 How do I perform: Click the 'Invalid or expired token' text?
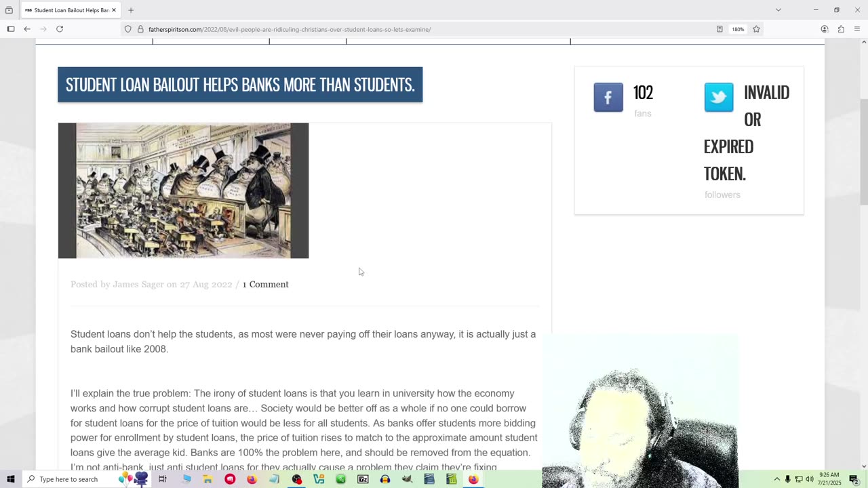[x=747, y=133]
